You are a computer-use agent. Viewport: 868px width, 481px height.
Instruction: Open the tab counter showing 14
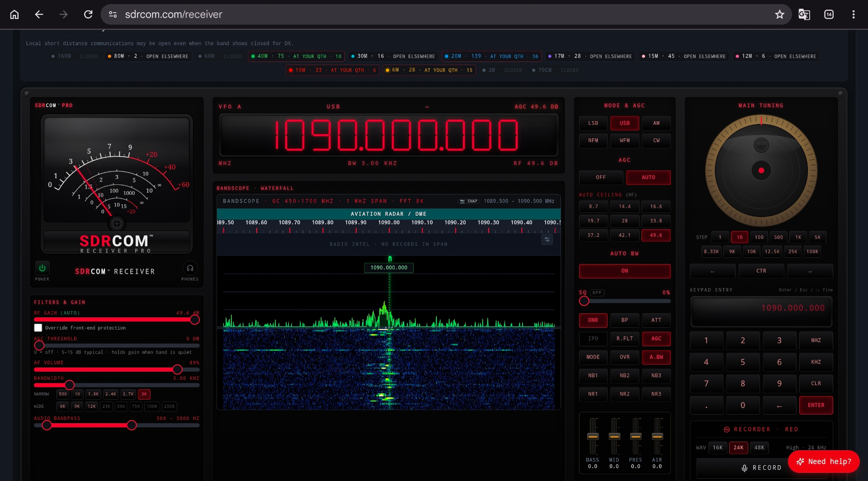pos(829,14)
